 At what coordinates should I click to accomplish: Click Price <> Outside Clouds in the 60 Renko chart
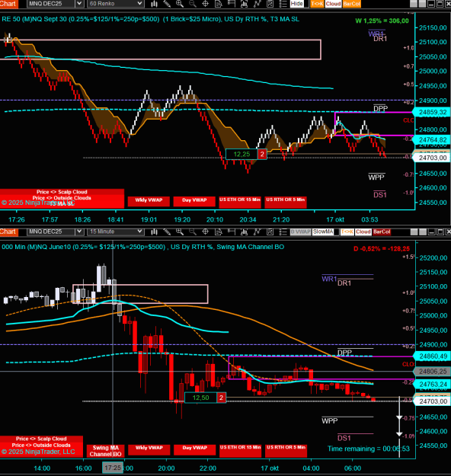(x=62, y=198)
